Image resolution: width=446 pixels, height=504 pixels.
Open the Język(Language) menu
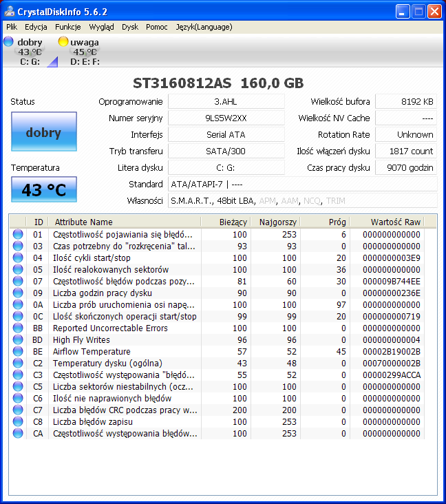(204, 27)
